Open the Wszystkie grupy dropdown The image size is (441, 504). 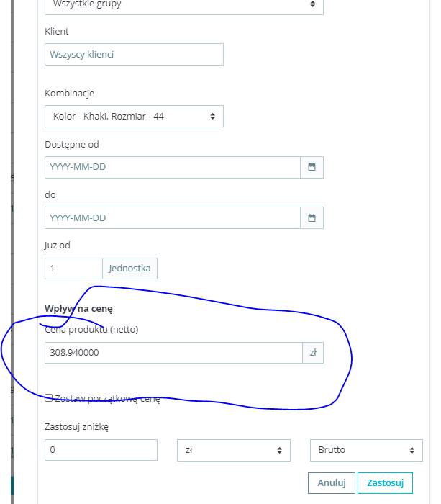[x=183, y=4]
